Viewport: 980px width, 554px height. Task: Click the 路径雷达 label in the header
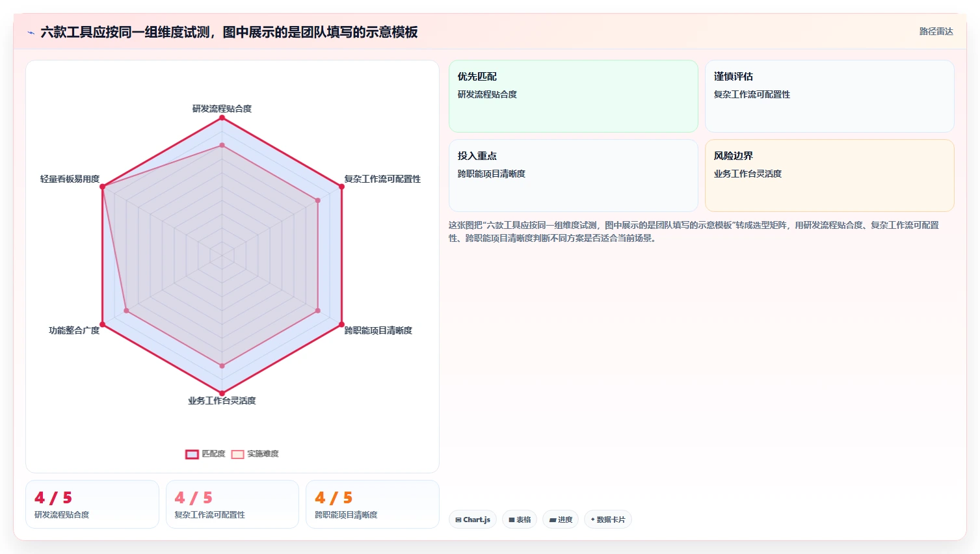[936, 31]
